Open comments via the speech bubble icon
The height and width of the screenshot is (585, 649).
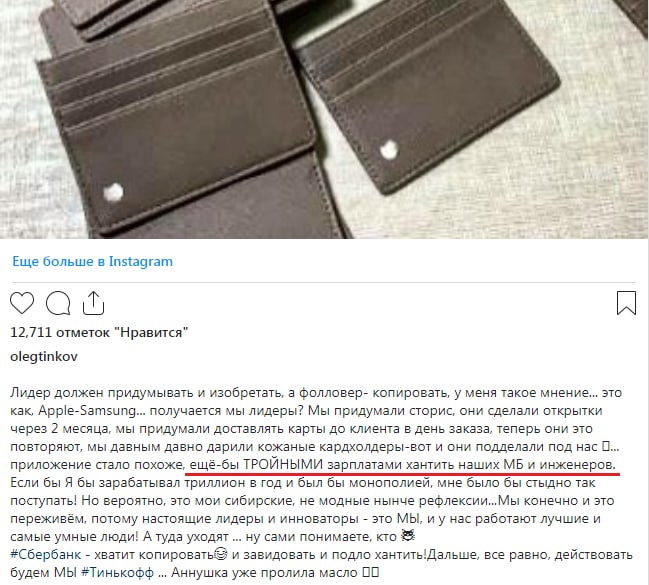[58, 303]
